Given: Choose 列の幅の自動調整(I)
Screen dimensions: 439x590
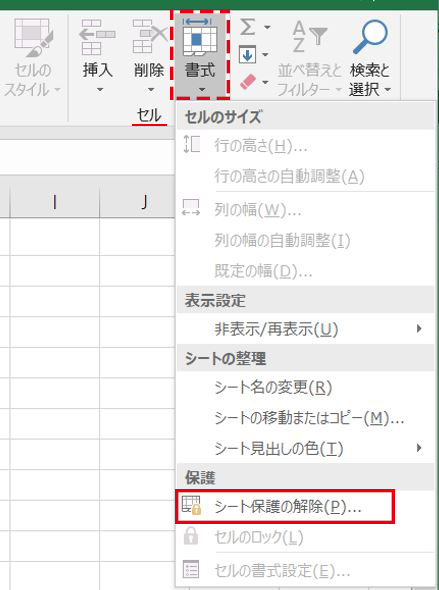Looking at the screenshot, I should [305, 240].
